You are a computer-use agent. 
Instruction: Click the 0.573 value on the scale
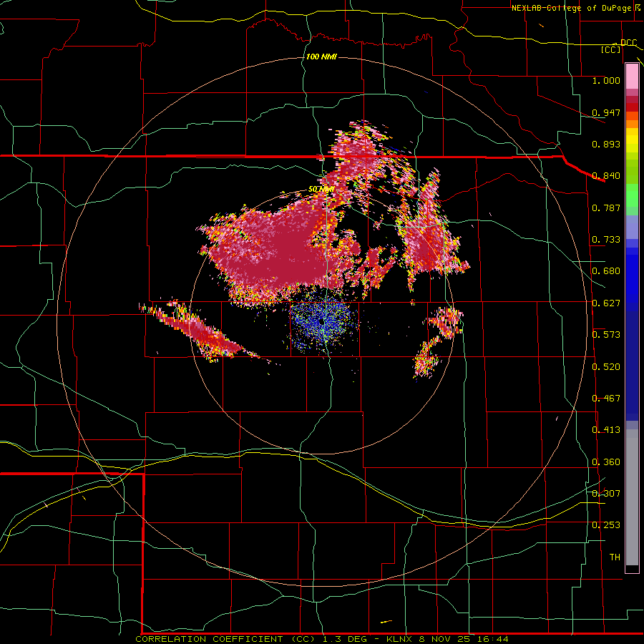[x=606, y=335]
